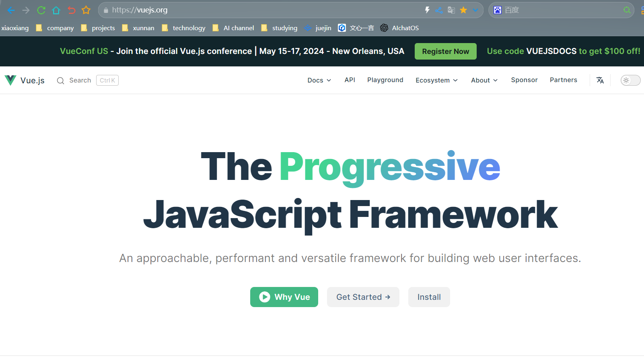Expand the address bar dropdown arrow
This screenshot has width=644, height=359.
coord(475,10)
